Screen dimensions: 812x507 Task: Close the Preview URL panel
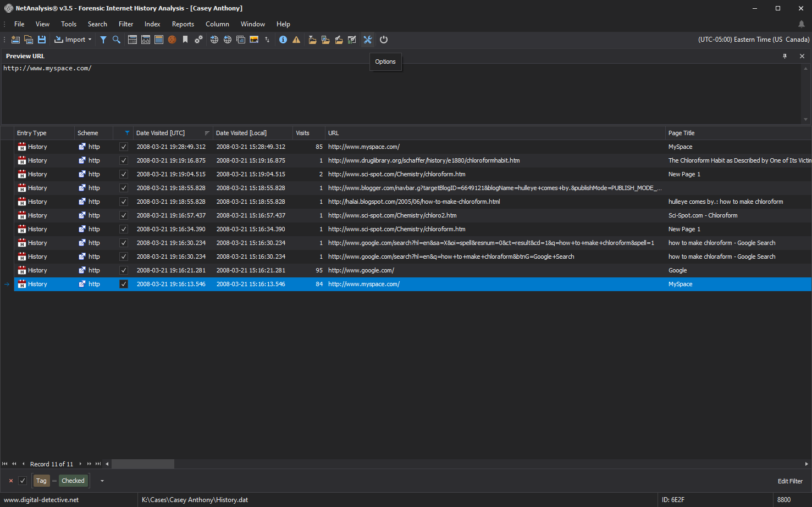pyautogui.click(x=802, y=56)
